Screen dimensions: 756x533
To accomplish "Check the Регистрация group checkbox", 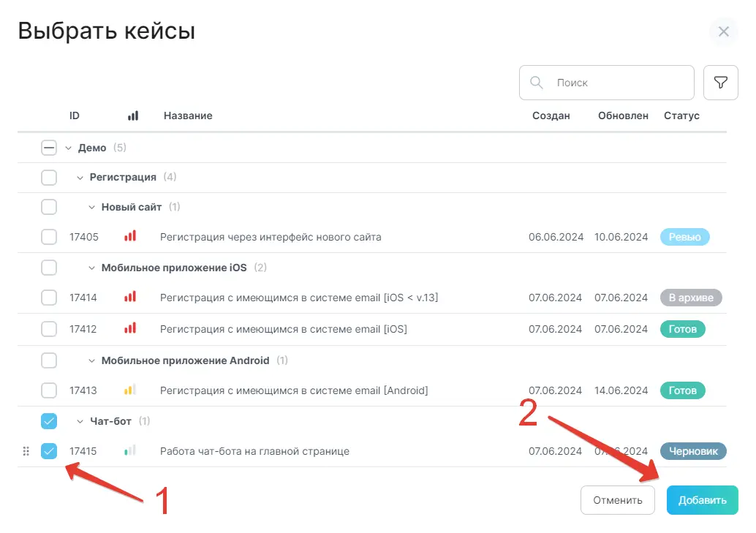I will [x=49, y=177].
